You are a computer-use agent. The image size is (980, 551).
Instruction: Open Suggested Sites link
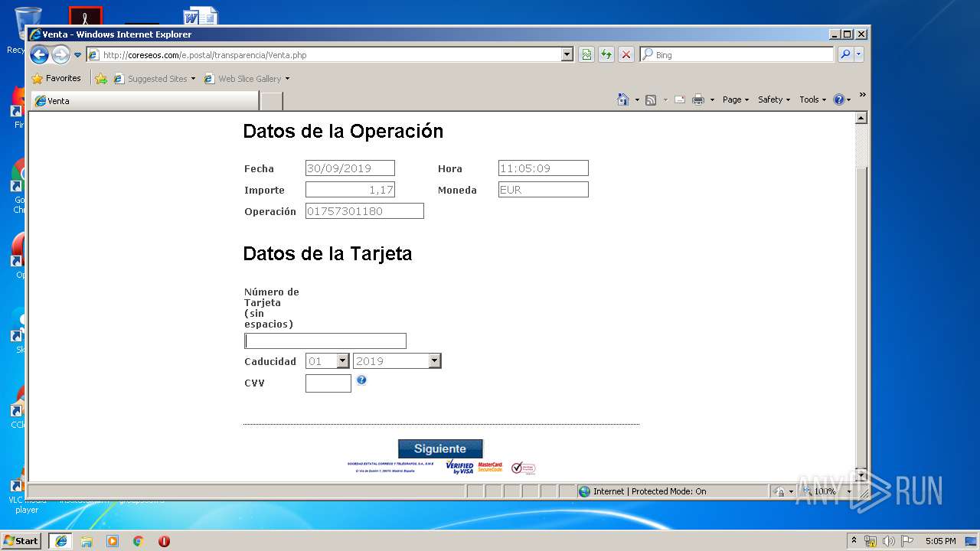click(x=155, y=79)
